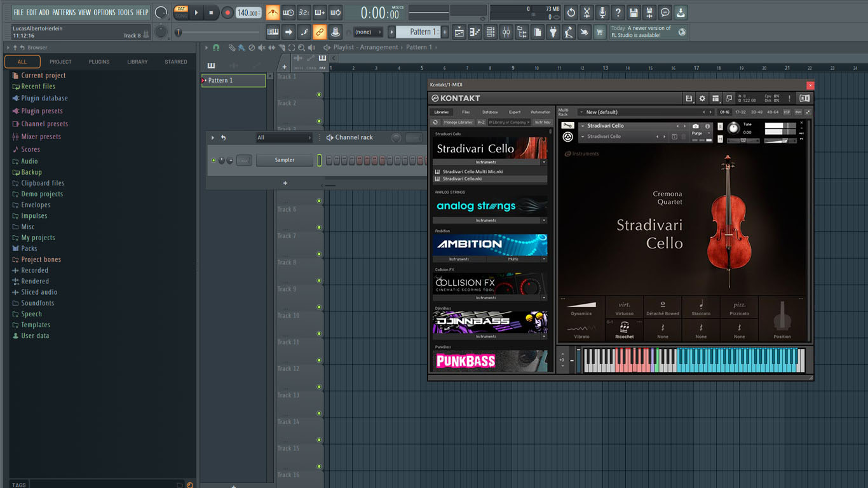
Task: Open the mixer from the toolbar
Action: click(506, 32)
